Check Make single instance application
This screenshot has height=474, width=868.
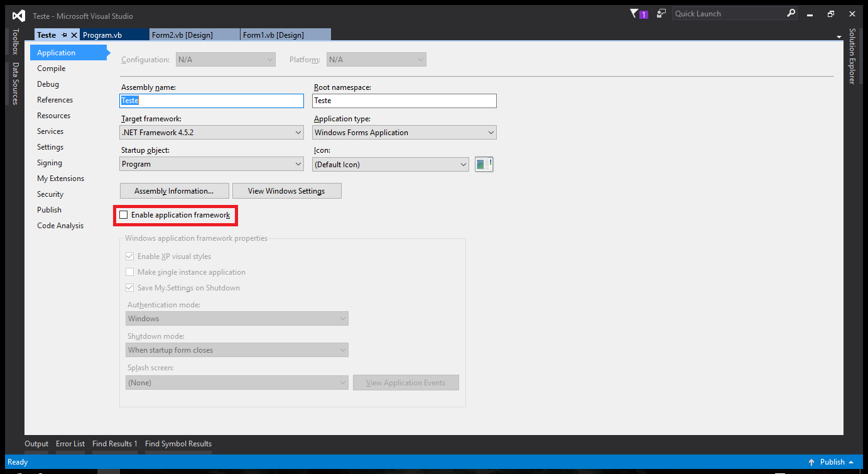pos(130,272)
